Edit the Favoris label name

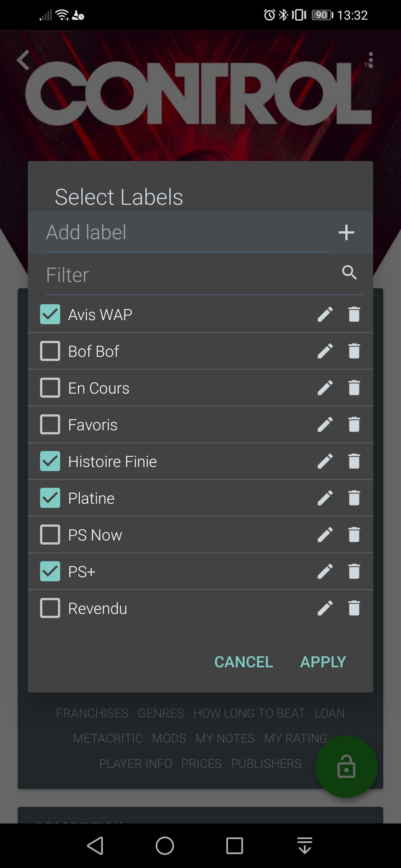click(325, 424)
